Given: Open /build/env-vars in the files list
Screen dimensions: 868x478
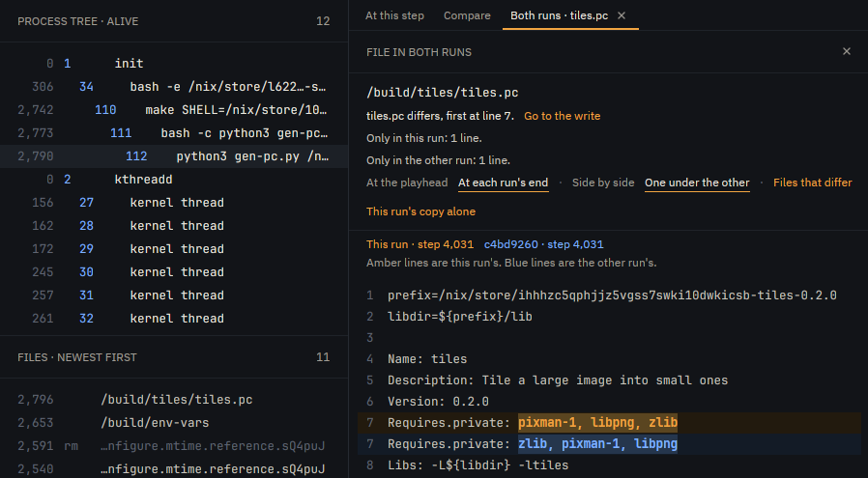Looking at the screenshot, I should (x=174, y=423).
